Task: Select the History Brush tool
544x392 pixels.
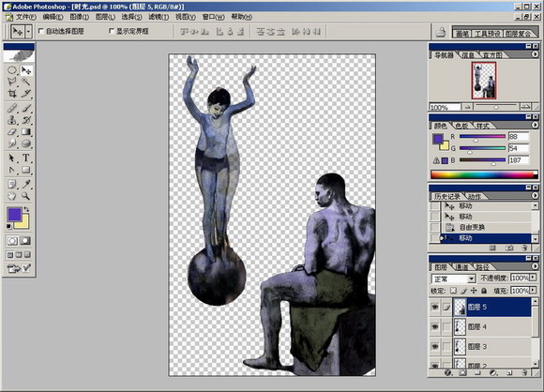Action: tap(26, 120)
